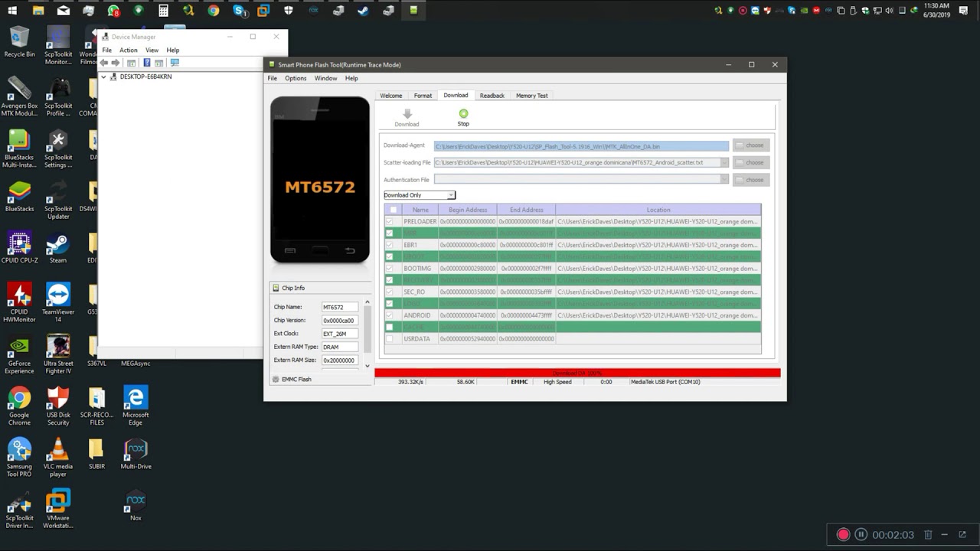Select the VMware Workstation desktop icon

pyautogui.click(x=58, y=508)
